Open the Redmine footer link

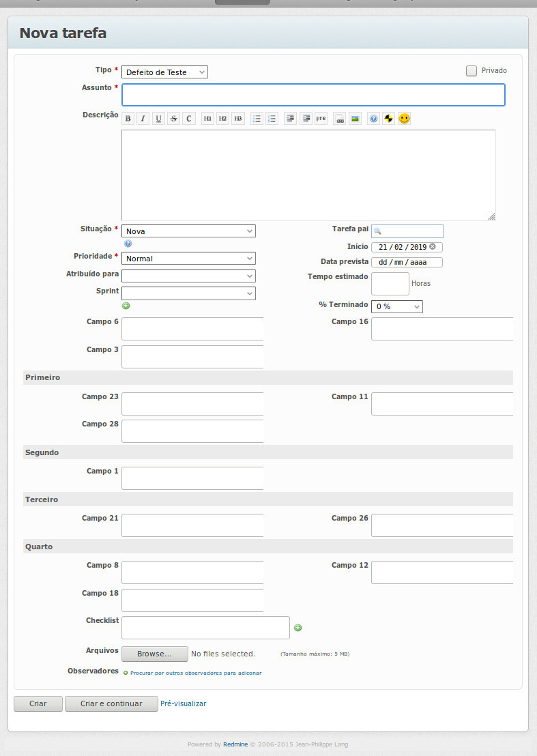235,744
